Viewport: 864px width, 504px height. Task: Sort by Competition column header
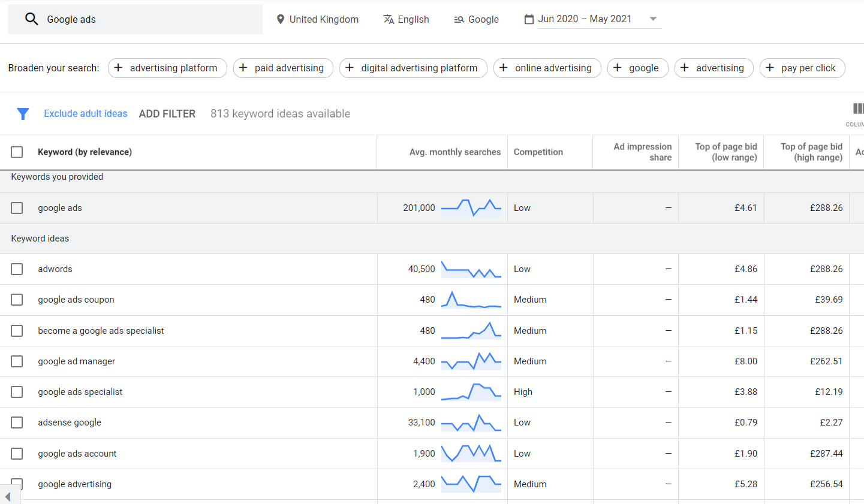[538, 152]
